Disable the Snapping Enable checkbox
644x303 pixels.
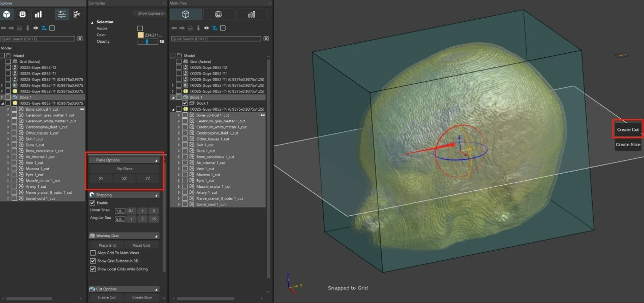pos(93,203)
